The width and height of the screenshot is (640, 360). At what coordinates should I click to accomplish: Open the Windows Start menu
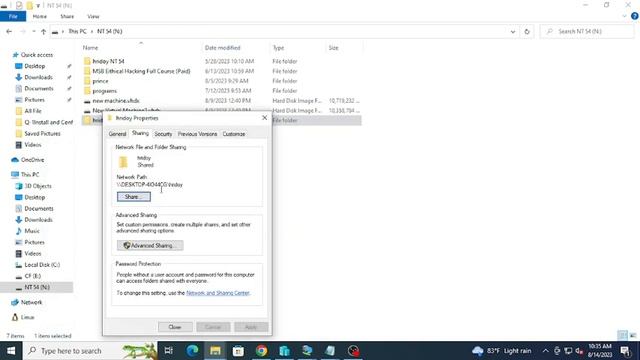click(x=11, y=351)
